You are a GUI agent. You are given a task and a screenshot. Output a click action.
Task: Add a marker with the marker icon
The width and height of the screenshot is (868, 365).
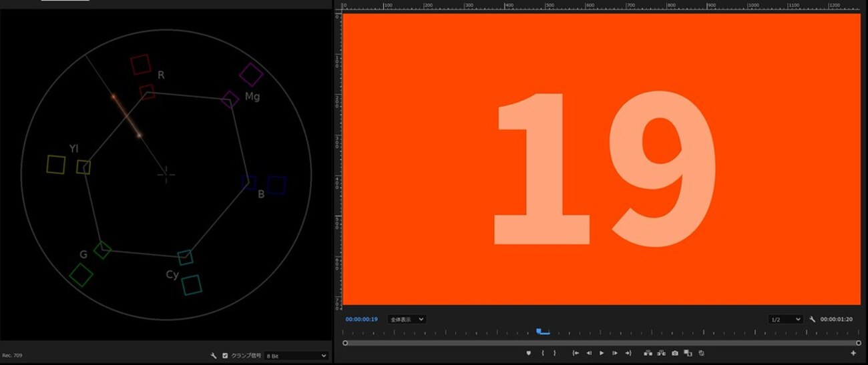(528, 353)
